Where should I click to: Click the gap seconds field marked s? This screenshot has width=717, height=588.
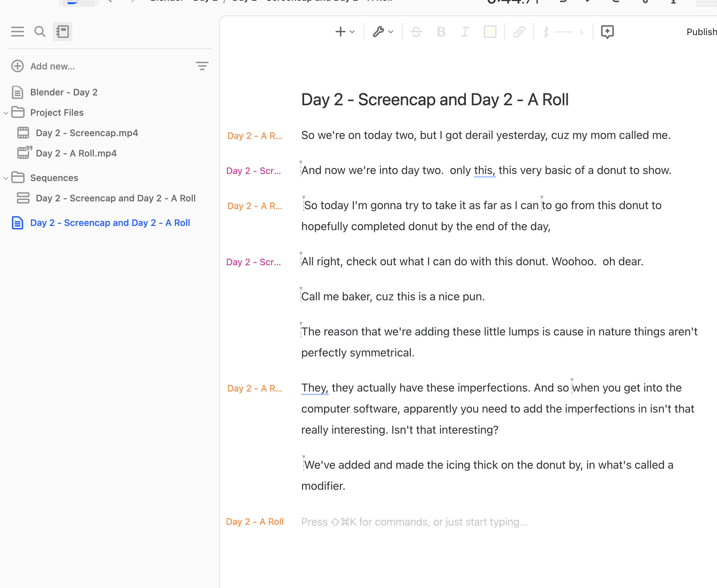click(581, 32)
